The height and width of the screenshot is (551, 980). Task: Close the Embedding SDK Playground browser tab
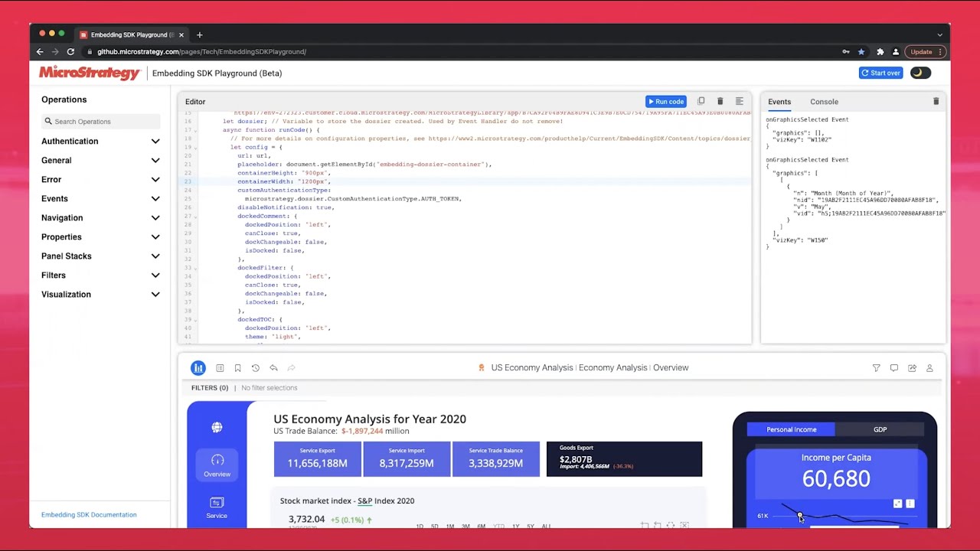181,34
